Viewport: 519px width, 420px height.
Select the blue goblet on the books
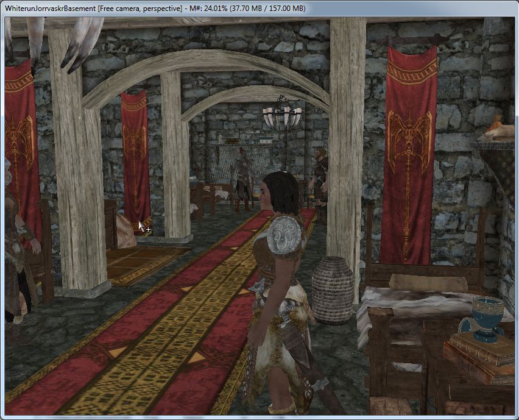click(483, 319)
